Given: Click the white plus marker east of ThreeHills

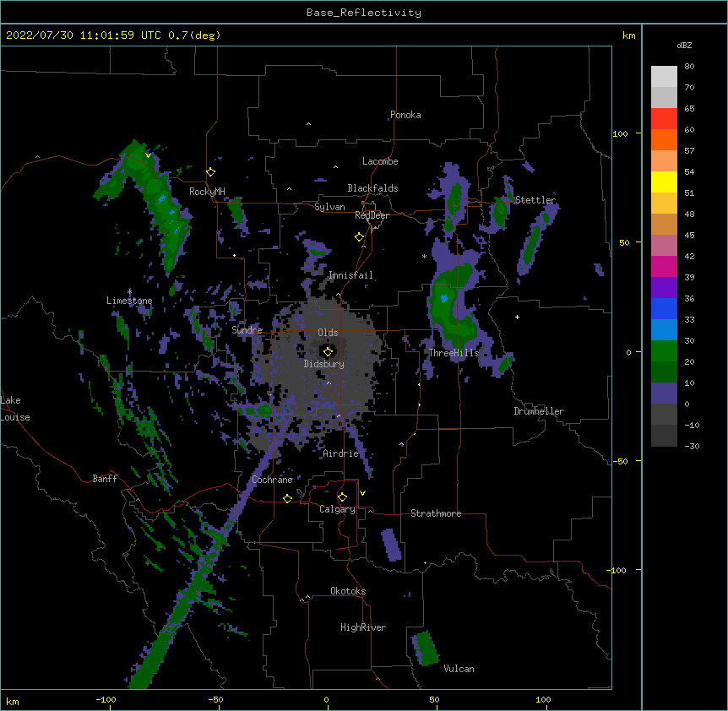Looking at the screenshot, I should point(517,317).
